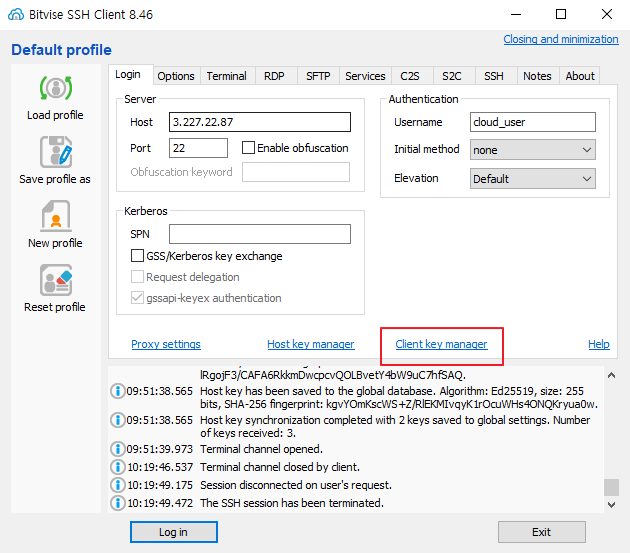Open Client key manager link

pyautogui.click(x=442, y=344)
